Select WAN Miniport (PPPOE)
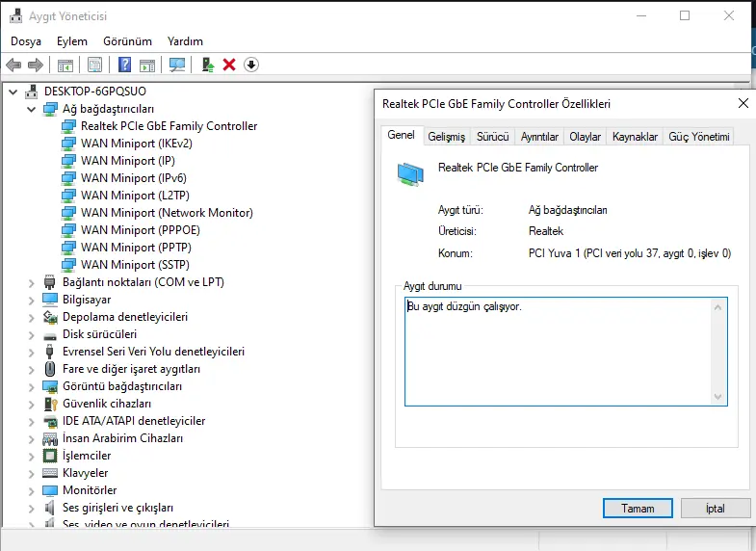The height and width of the screenshot is (551, 756). (141, 230)
